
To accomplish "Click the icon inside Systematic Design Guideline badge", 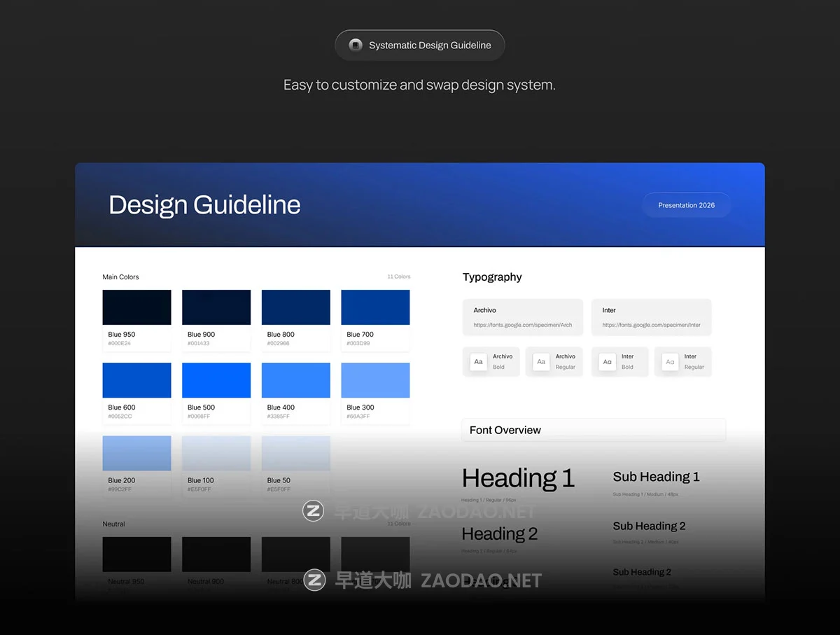I will point(356,46).
